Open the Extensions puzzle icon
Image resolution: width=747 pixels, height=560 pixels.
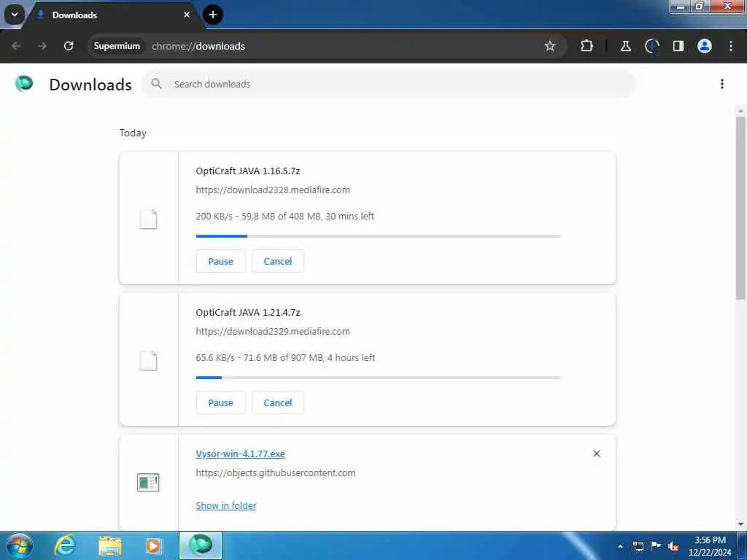tap(587, 46)
